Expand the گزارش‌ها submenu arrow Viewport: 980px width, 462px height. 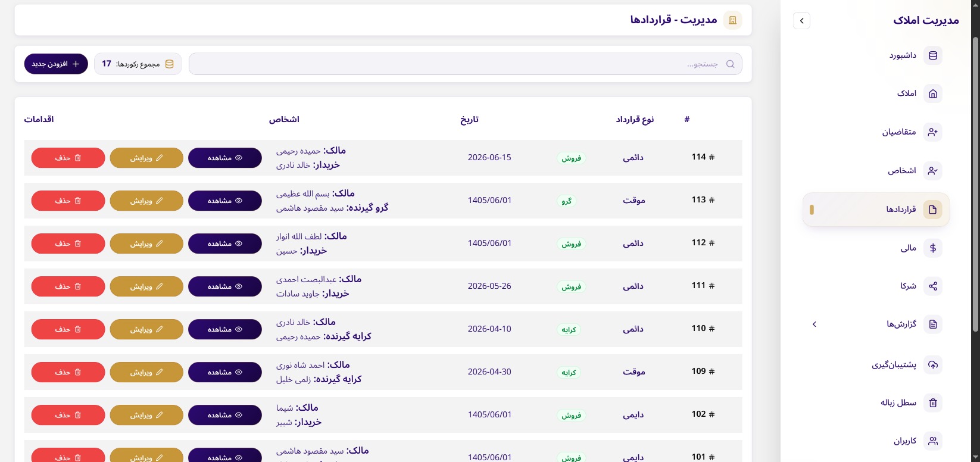pyautogui.click(x=814, y=324)
